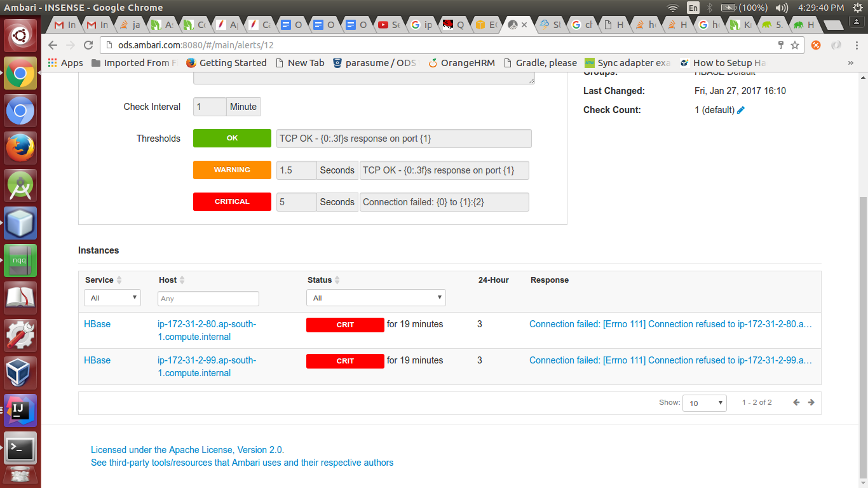Click the Check Interval value field
Screen dimensions: 868x488
click(x=210, y=107)
